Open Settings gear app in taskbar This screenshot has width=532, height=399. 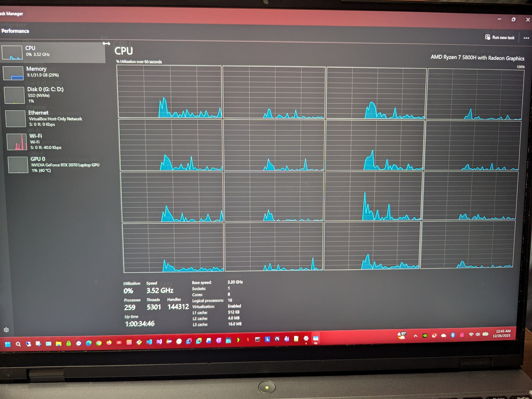(306, 338)
